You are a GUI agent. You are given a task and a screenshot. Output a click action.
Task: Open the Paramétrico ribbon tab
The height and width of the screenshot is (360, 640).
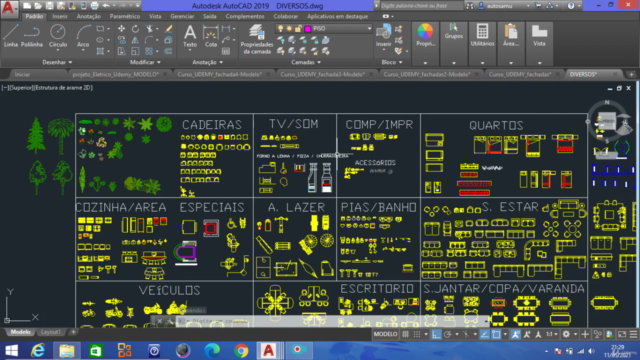click(x=124, y=16)
